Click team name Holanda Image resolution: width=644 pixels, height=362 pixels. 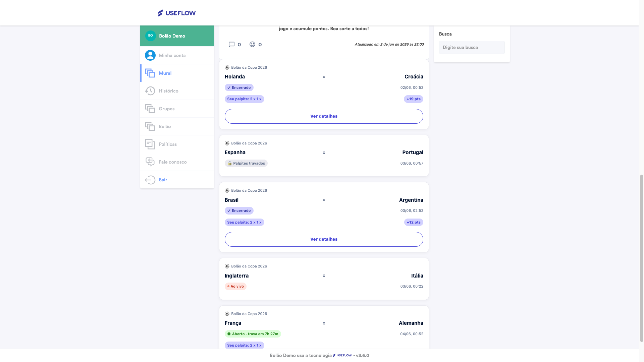(235, 77)
